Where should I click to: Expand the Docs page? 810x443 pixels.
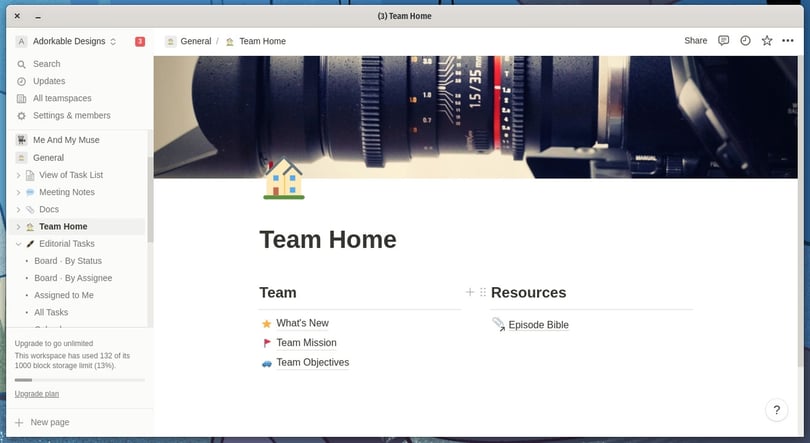click(18, 209)
